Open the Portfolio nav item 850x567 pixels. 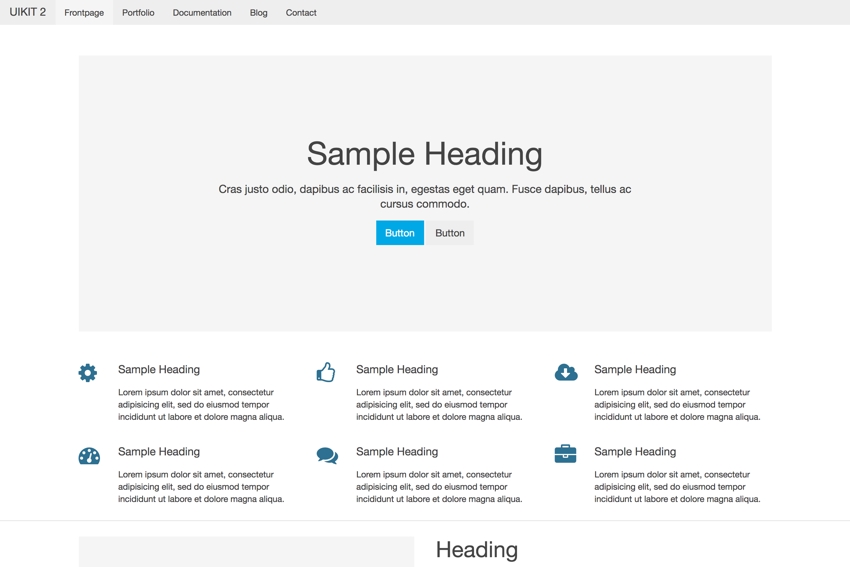coord(138,12)
